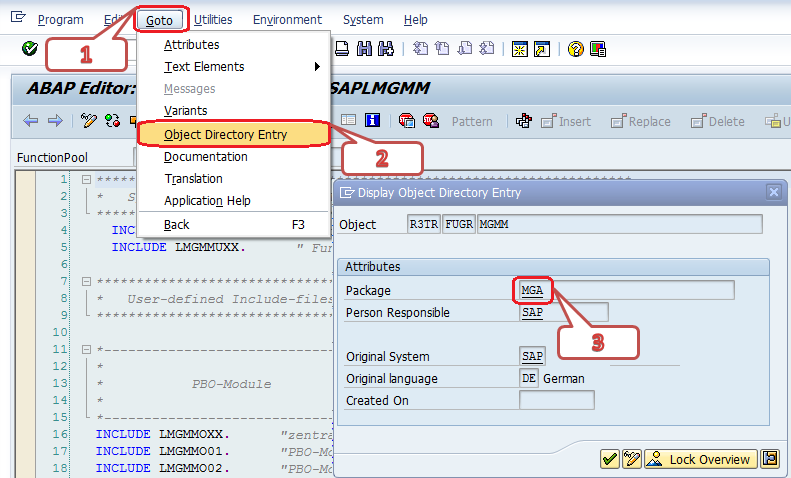Close the Display Object Directory Entry dialog
This screenshot has height=478, width=791.
tap(773, 192)
